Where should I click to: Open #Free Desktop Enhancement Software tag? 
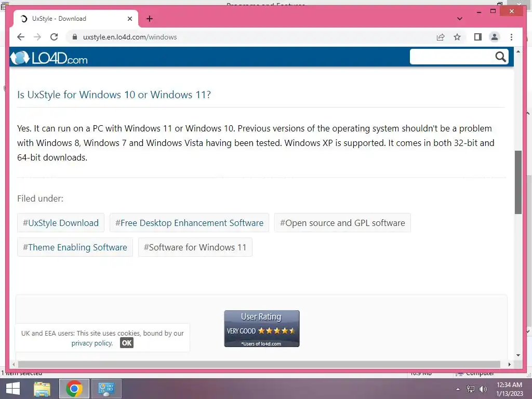(x=189, y=222)
